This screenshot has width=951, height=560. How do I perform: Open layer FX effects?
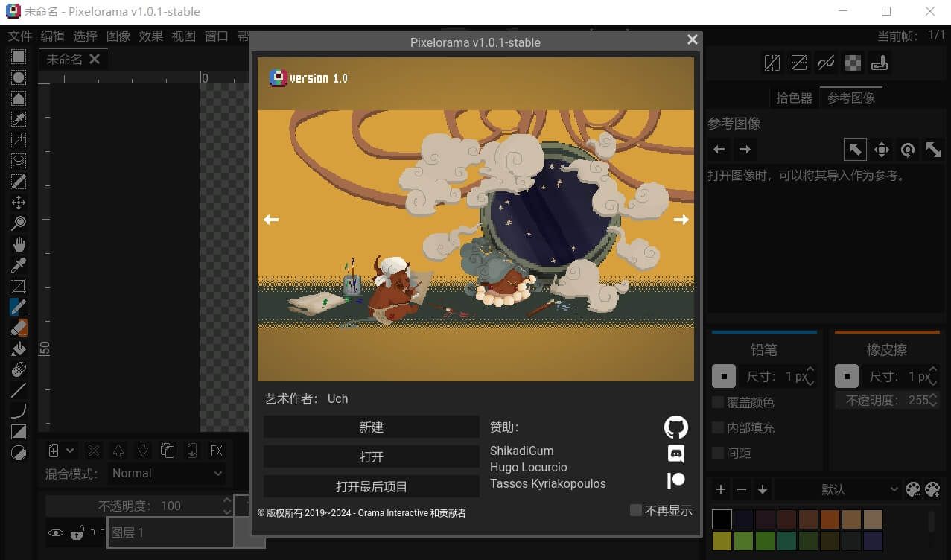tap(217, 451)
